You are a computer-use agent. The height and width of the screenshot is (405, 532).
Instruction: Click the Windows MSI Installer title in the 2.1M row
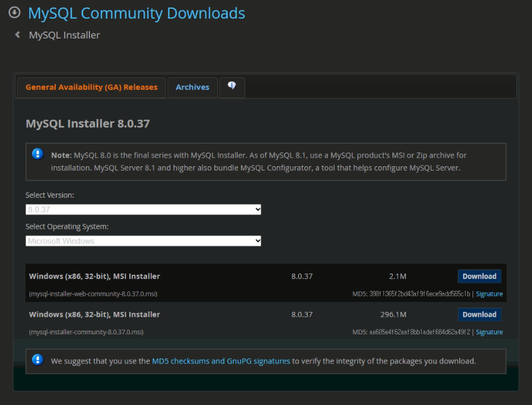pos(94,276)
